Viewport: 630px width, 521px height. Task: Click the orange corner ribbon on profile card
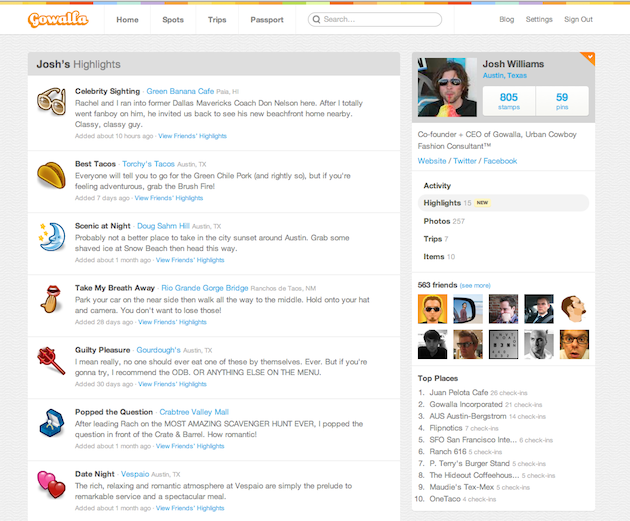pyautogui.click(x=589, y=57)
